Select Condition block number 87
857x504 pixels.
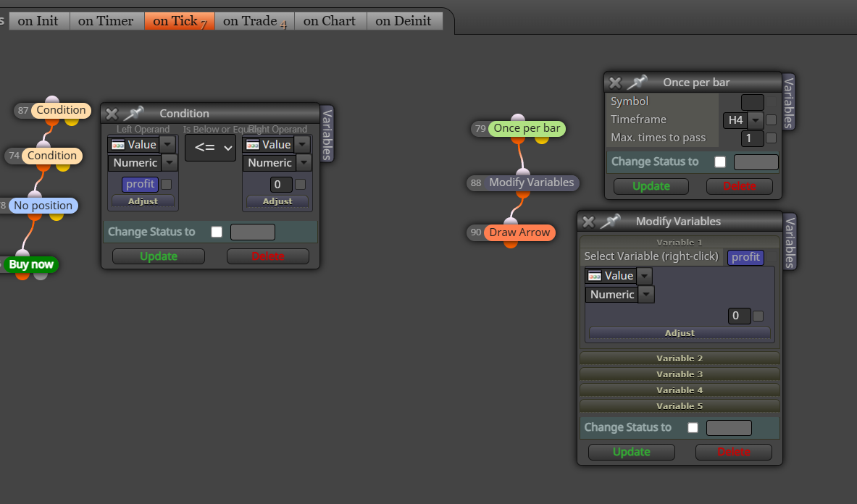tap(61, 110)
